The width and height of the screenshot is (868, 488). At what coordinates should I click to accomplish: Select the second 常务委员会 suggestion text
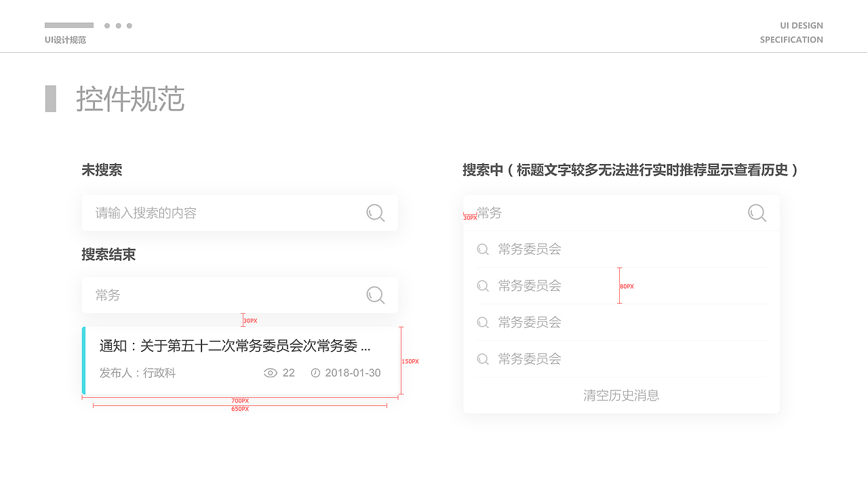click(x=530, y=286)
